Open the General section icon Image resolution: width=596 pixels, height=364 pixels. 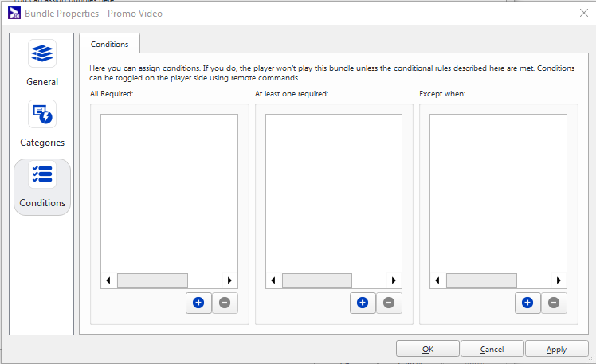tap(42, 53)
